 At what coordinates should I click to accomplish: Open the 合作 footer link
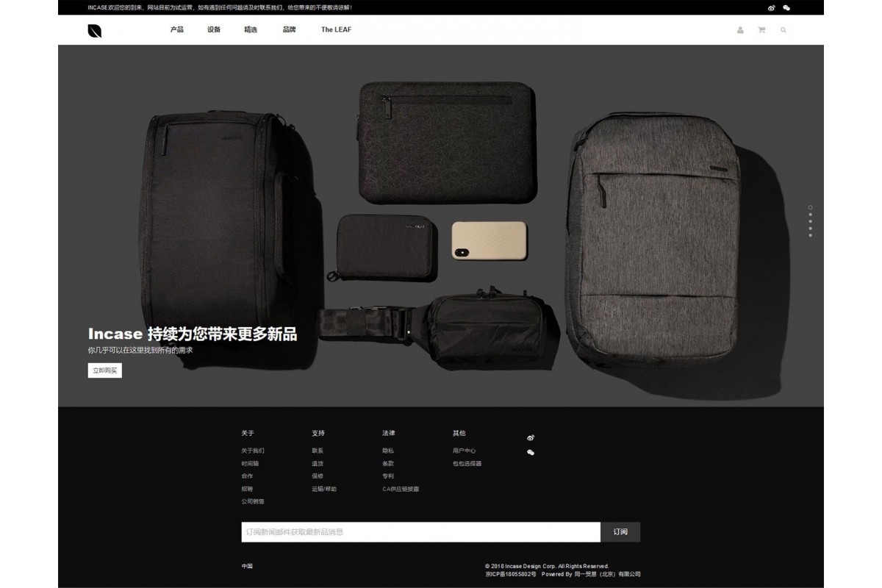(247, 476)
